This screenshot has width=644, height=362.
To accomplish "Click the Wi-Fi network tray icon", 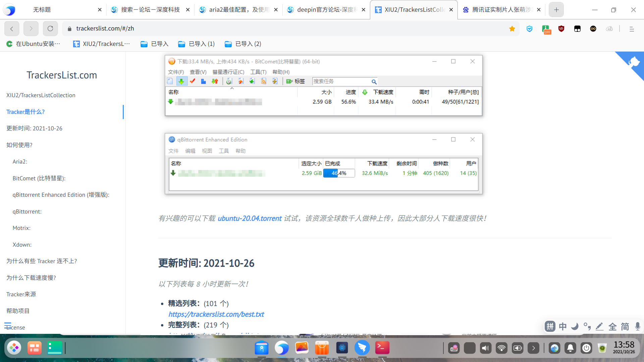I will click(x=501, y=348).
